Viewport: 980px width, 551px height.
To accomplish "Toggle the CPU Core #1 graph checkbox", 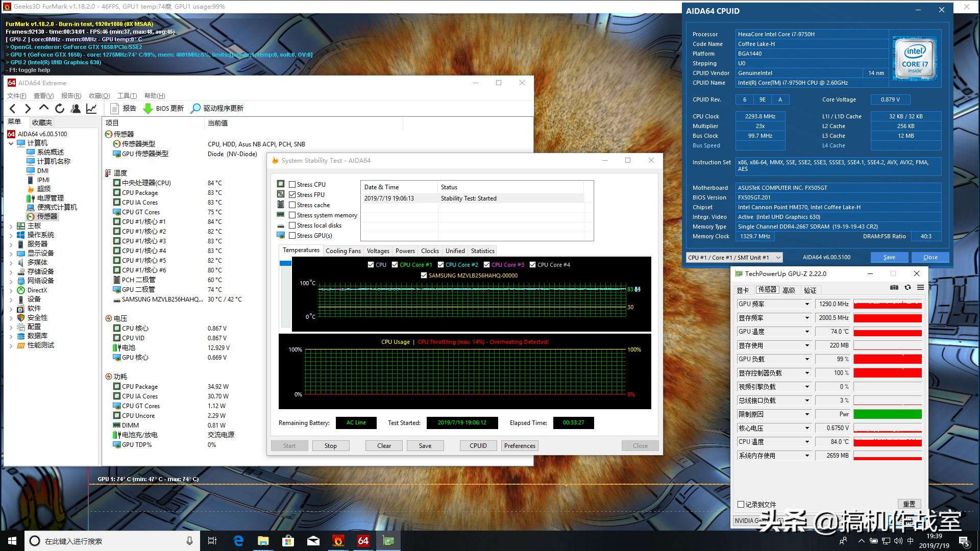I will (x=395, y=265).
